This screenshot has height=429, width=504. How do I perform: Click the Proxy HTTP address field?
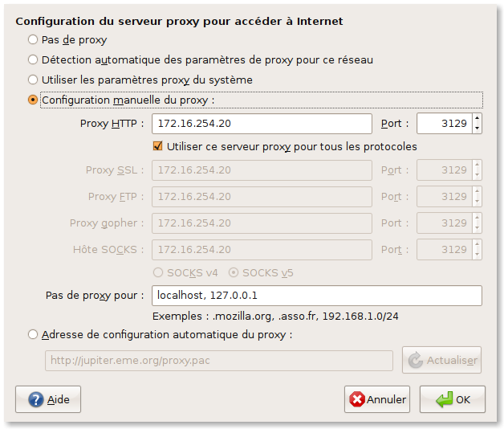tap(262, 124)
